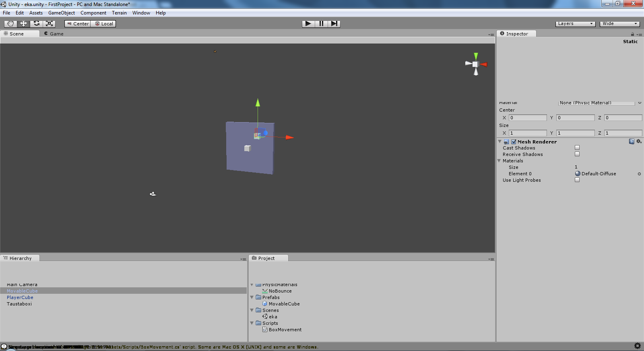The width and height of the screenshot is (644, 351).
Task: Toggle Local handle rotation button
Action: [x=103, y=24]
